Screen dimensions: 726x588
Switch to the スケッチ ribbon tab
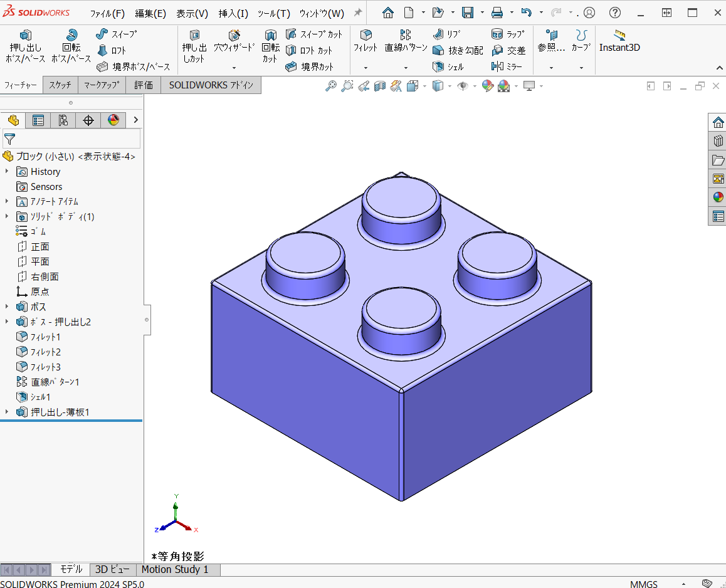60,85
